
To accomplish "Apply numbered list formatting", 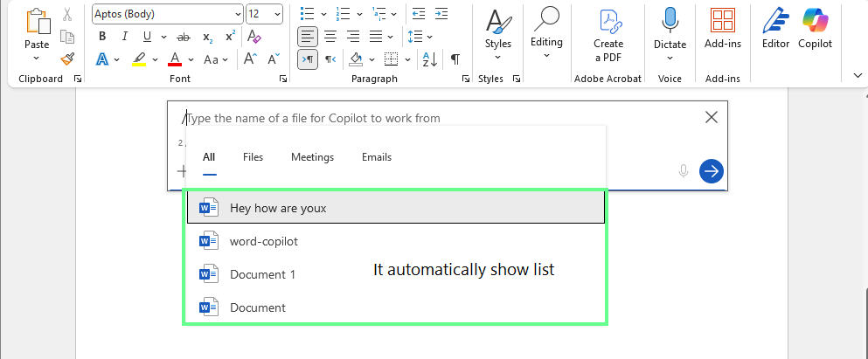I will pyautogui.click(x=344, y=14).
